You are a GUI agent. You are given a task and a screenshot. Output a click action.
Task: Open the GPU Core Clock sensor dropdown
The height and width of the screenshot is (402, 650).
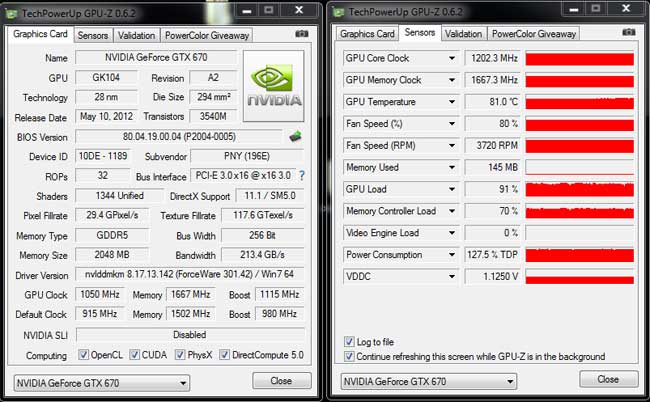[x=452, y=58]
